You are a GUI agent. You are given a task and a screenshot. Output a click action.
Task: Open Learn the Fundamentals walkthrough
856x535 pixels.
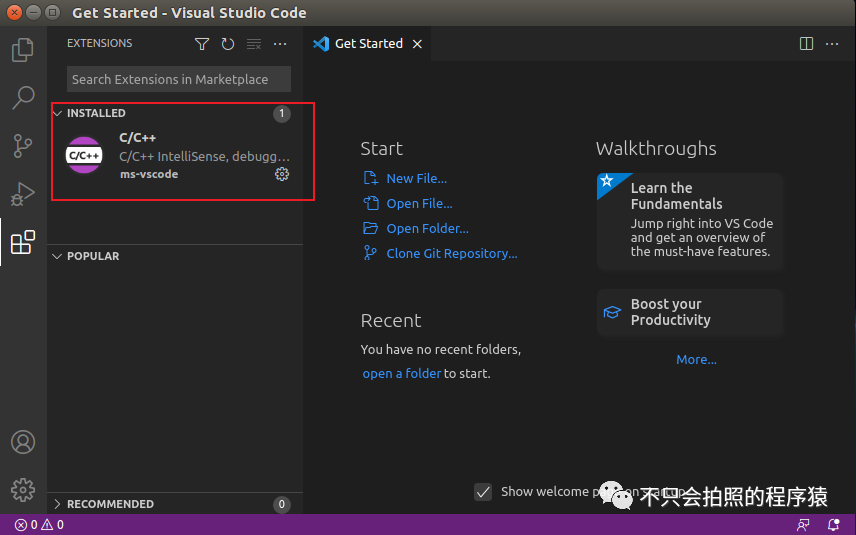pos(690,221)
